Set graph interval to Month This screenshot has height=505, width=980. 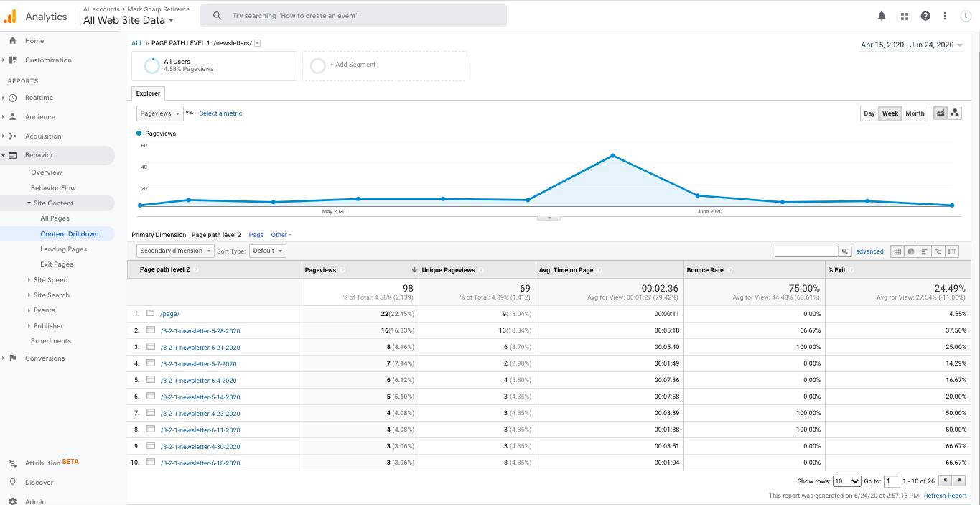[x=915, y=113]
